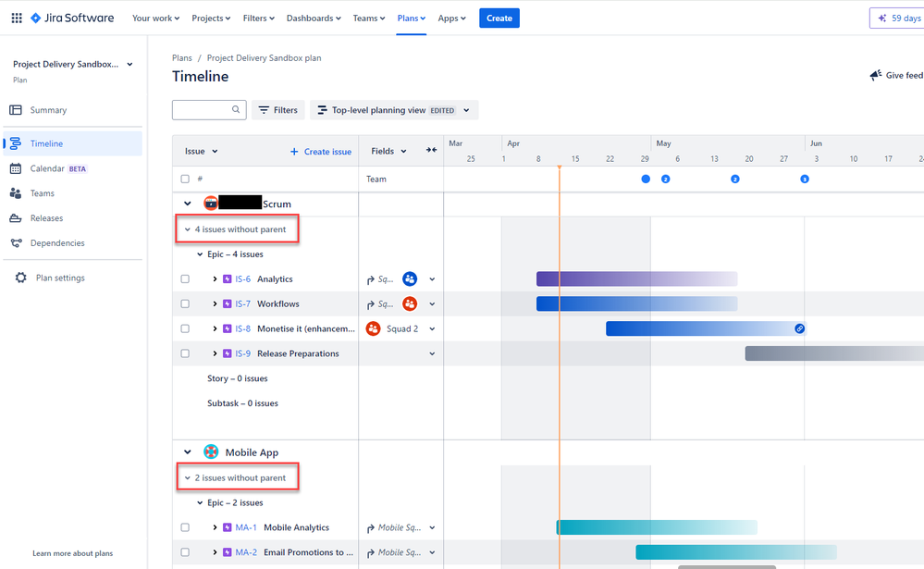Click the rollup arrow icon on IS-6 team

(371, 279)
